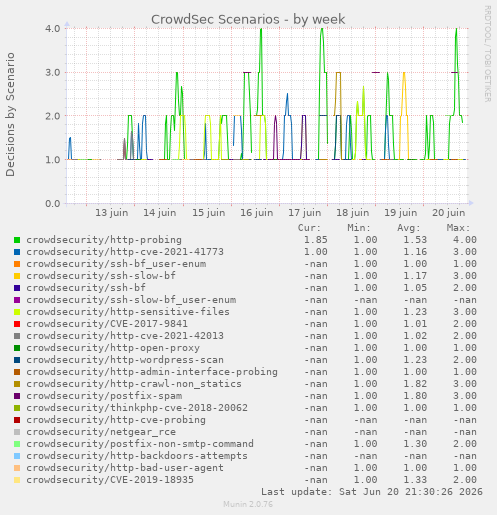Click the Last update timestamp text

tap(372, 492)
